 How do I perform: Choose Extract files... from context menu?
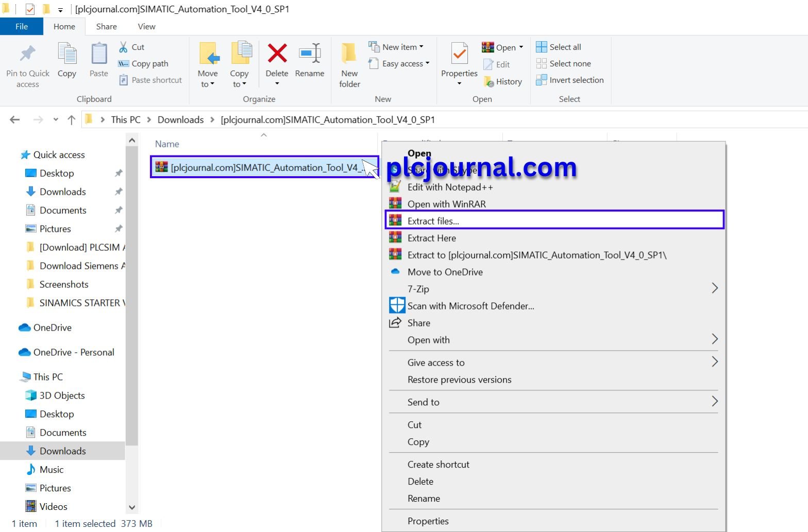pos(433,221)
